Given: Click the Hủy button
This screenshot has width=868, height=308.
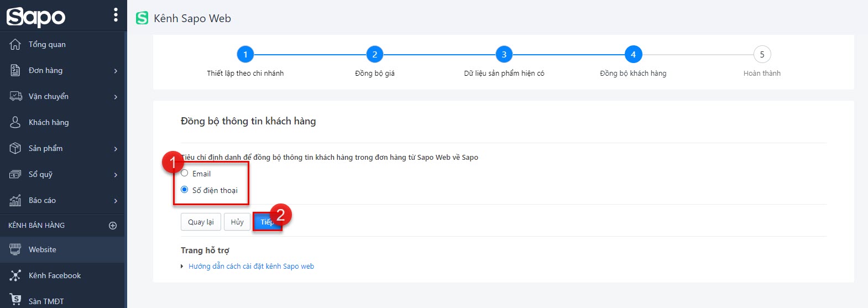Looking at the screenshot, I should 237,222.
